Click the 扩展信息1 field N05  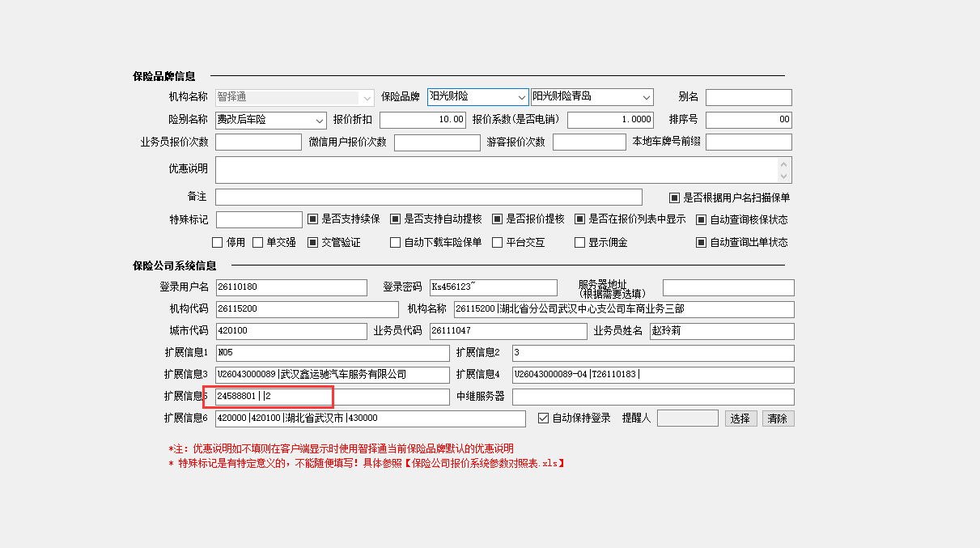[332, 353]
